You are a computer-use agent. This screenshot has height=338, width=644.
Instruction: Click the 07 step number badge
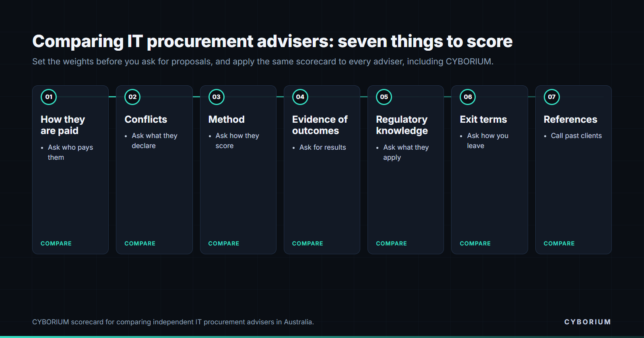point(552,97)
